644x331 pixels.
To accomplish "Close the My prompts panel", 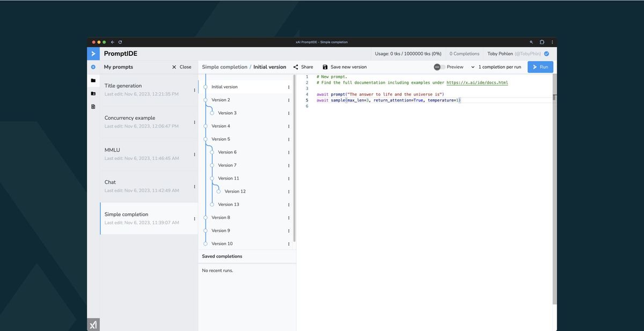I will tap(181, 67).
